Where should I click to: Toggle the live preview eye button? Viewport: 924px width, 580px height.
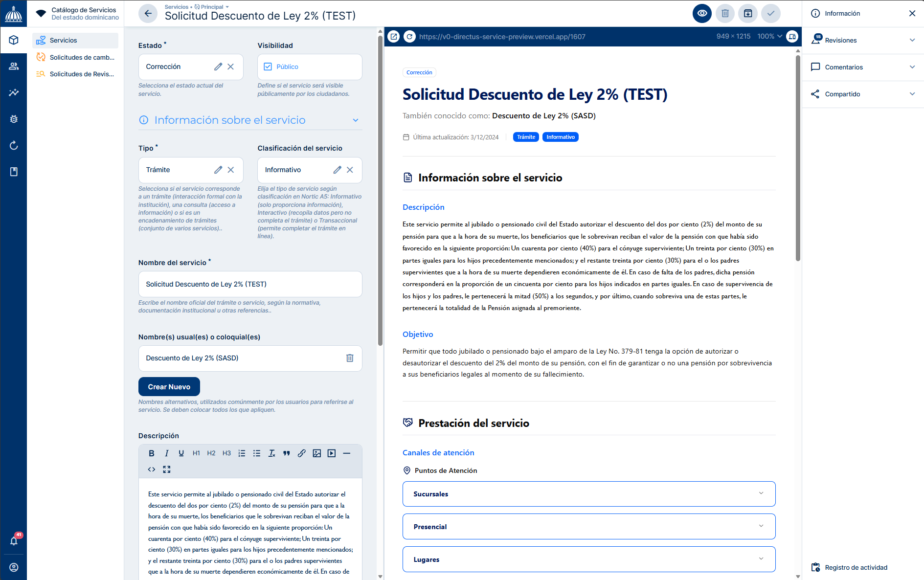702,14
